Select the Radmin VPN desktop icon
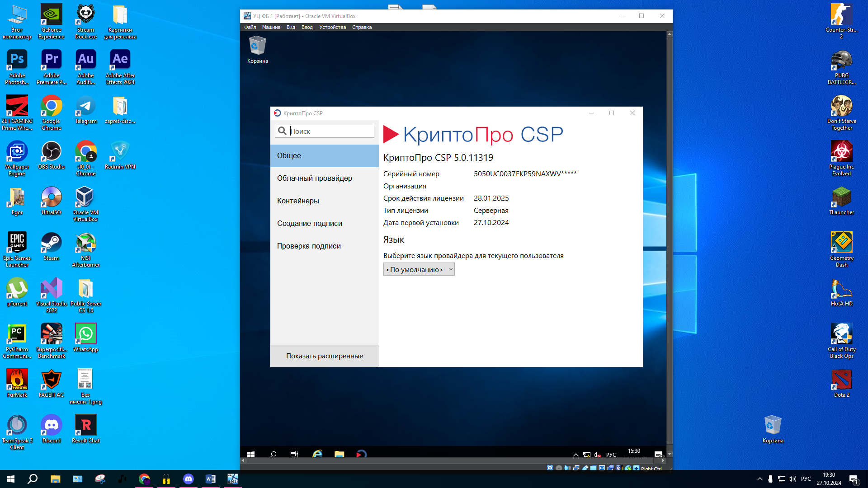 (x=120, y=155)
